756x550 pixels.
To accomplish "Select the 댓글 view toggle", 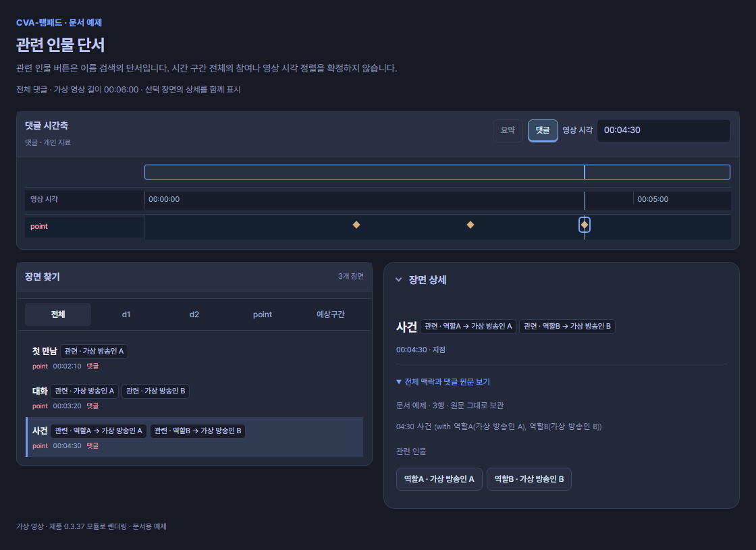I will click(543, 130).
